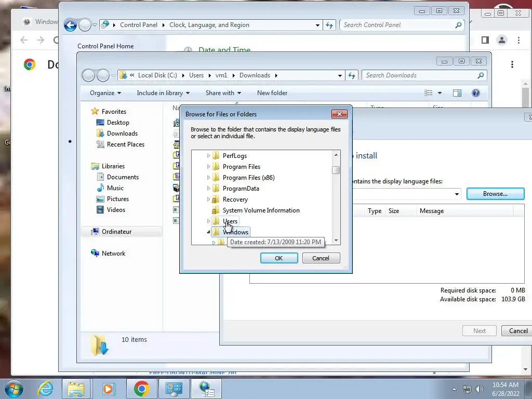Cancel the Browse for Files or Folders dialog
Image resolution: width=532 pixels, height=399 pixels.
click(x=321, y=258)
